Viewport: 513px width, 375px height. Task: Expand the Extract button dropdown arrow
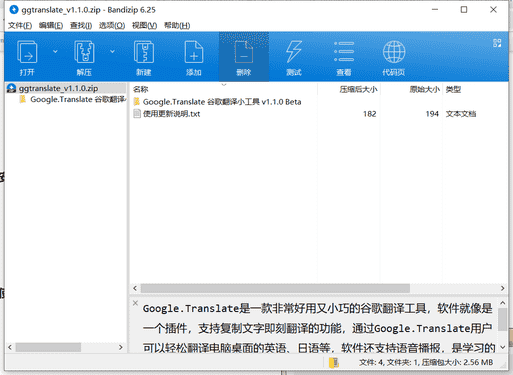[x=112, y=51]
